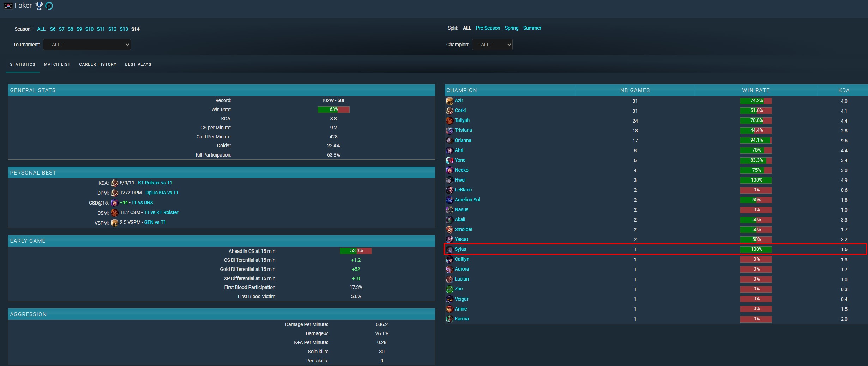Screen dimensions: 868x366
Task: Click the LeBlanc champion icon
Action: [450, 190]
